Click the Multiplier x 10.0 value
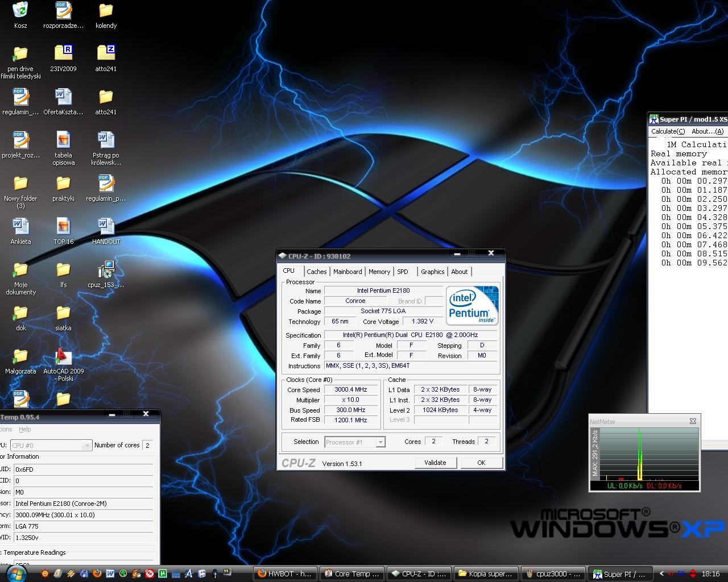The width and height of the screenshot is (728, 582). click(351, 400)
